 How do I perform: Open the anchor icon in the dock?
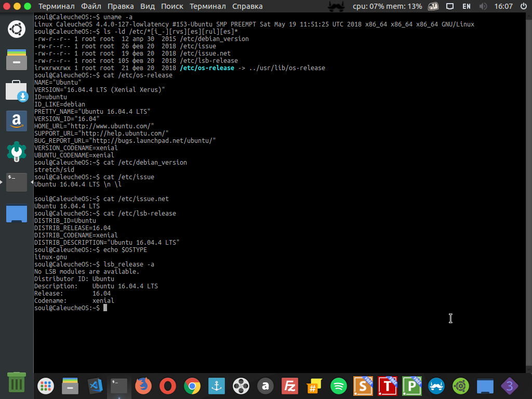point(217,386)
